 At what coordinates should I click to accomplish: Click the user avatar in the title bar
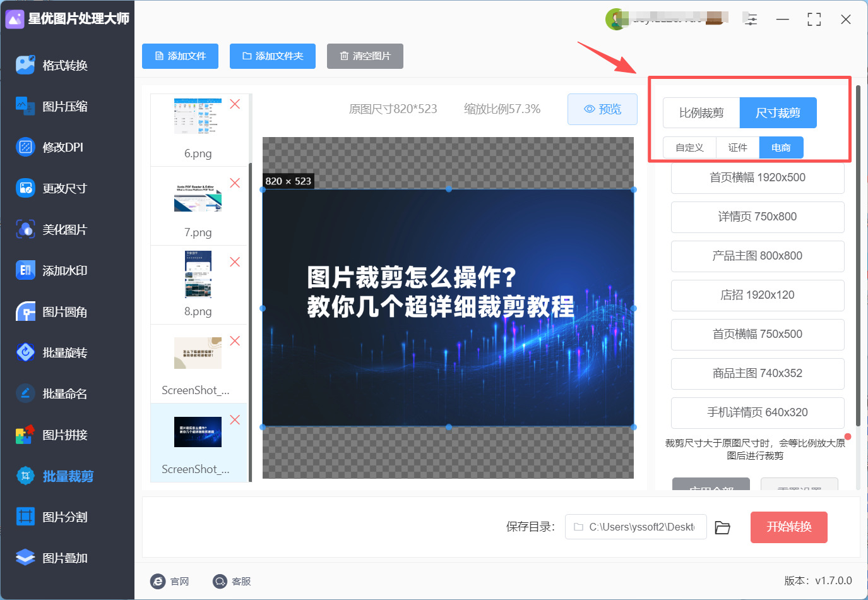[615, 19]
